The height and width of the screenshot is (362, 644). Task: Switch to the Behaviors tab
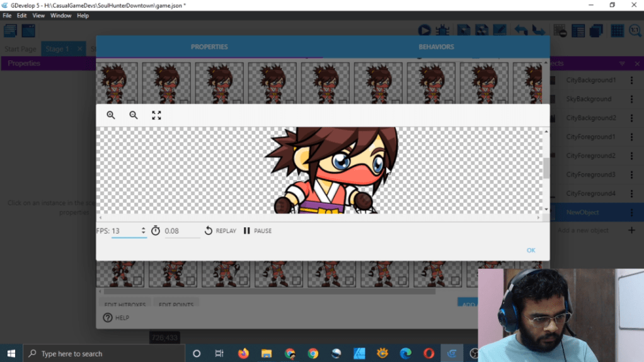click(436, 47)
